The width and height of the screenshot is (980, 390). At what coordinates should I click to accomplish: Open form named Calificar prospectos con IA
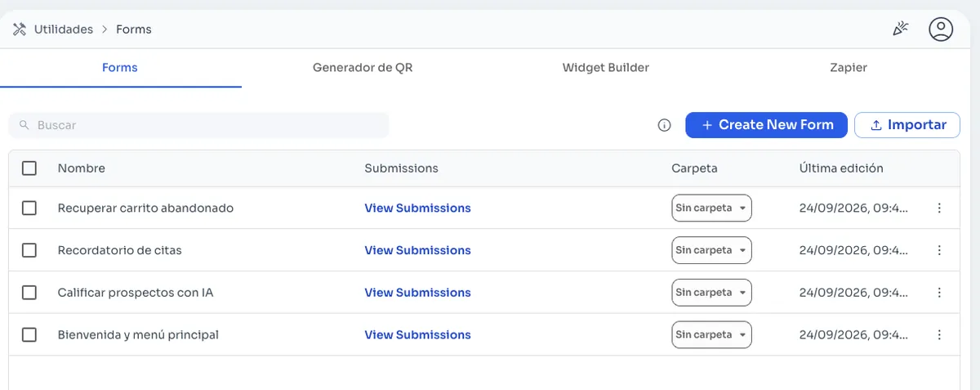136,293
